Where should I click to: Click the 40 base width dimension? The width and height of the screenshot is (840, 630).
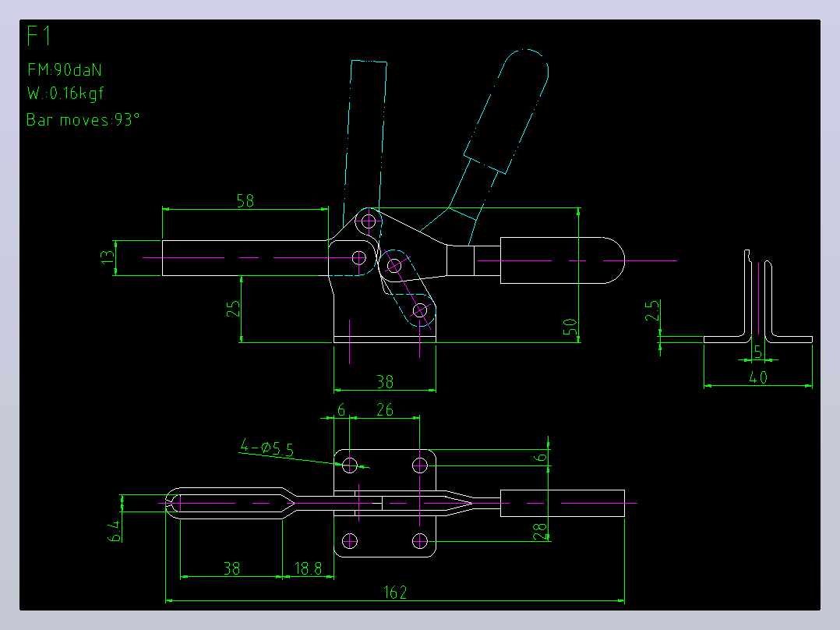[x=758, y=377]
